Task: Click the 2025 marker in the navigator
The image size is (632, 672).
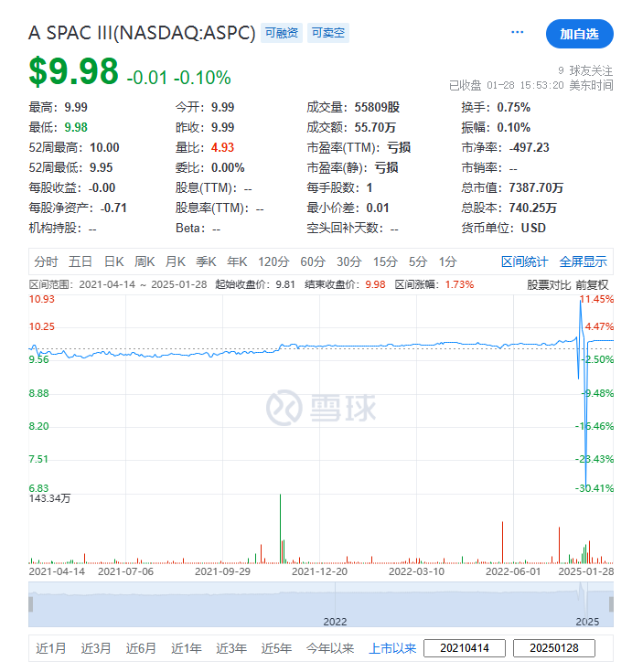Action: [x=587, y=622]
